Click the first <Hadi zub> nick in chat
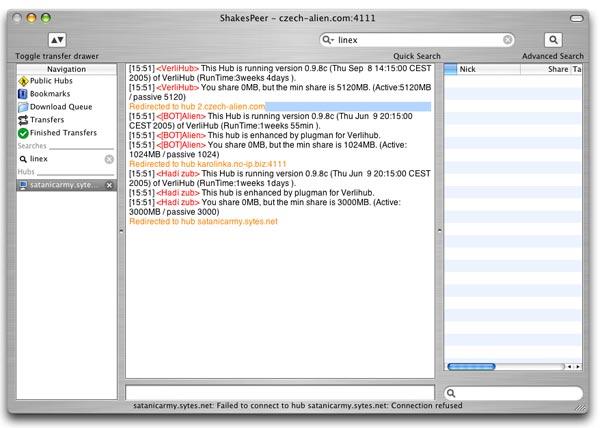 (178, 174)
